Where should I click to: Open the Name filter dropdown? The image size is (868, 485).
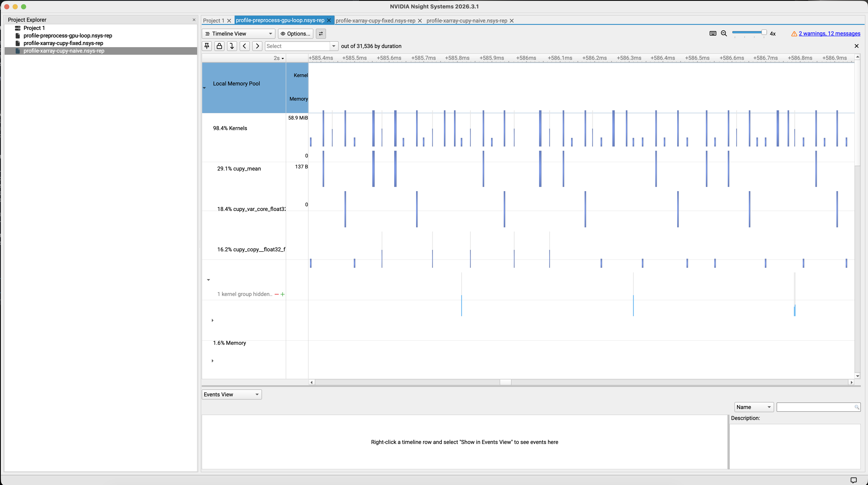[x=754, y=407]
